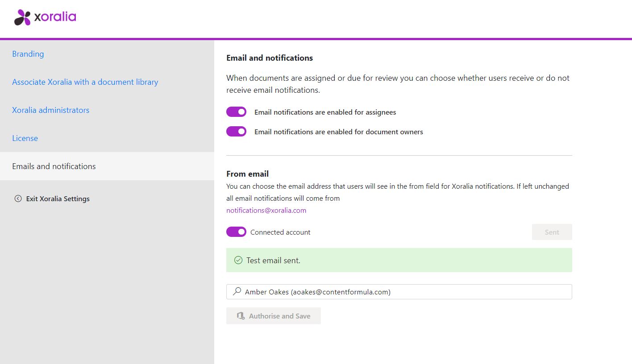Select Emails and notifications menu item
Viewport: 632px width, 364px height.
tap(107, 166)
